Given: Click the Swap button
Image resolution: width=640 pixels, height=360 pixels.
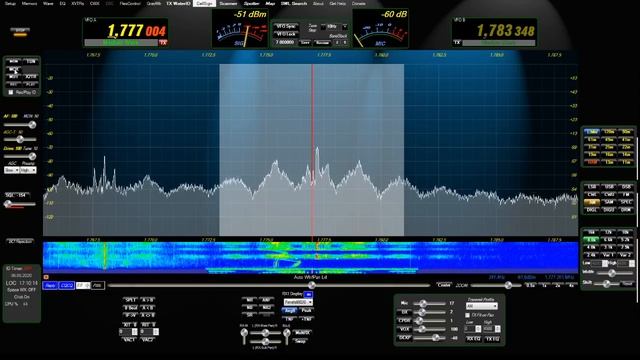Looking at the screenshot, I should [x=301, y=341].
